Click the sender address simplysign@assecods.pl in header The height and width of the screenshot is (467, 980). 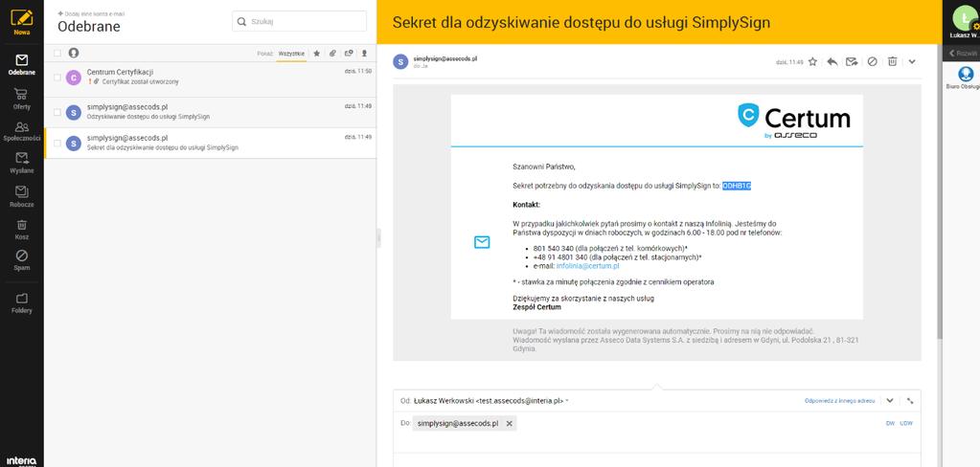(445, 58)
